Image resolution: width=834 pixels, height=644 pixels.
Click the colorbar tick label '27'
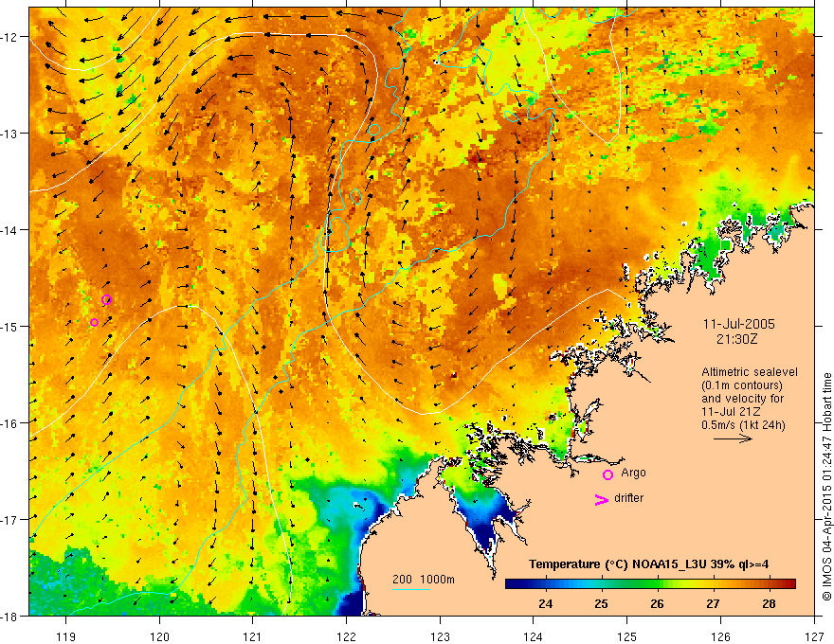(713, 603)
